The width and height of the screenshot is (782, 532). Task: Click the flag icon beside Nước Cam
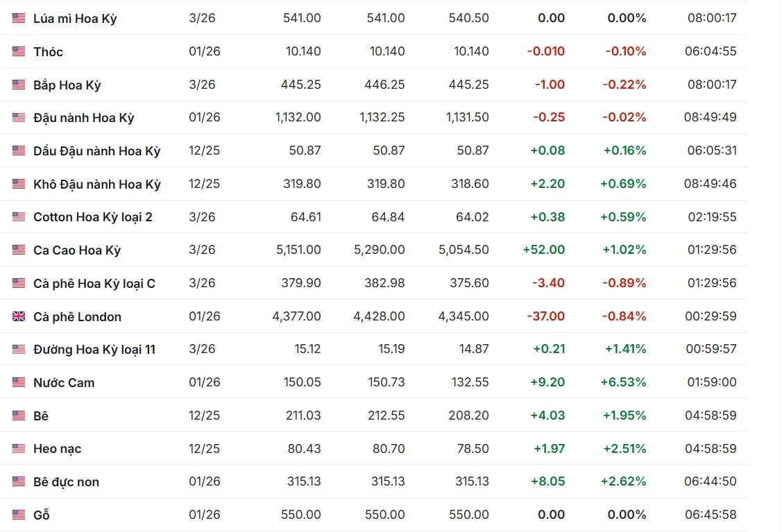point(19,382)
